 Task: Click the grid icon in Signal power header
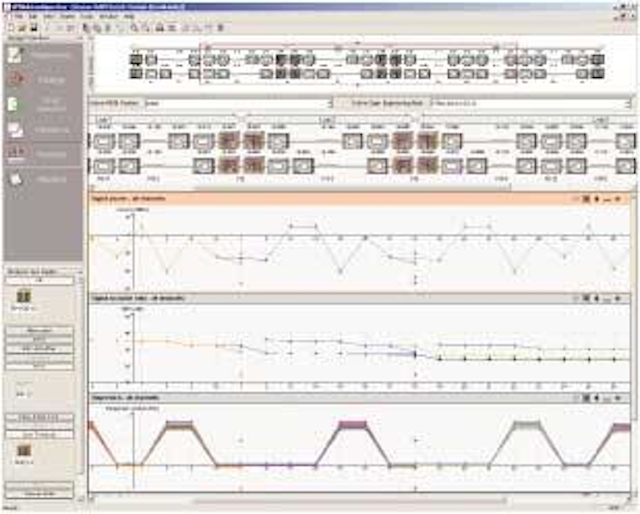[586, 199]
